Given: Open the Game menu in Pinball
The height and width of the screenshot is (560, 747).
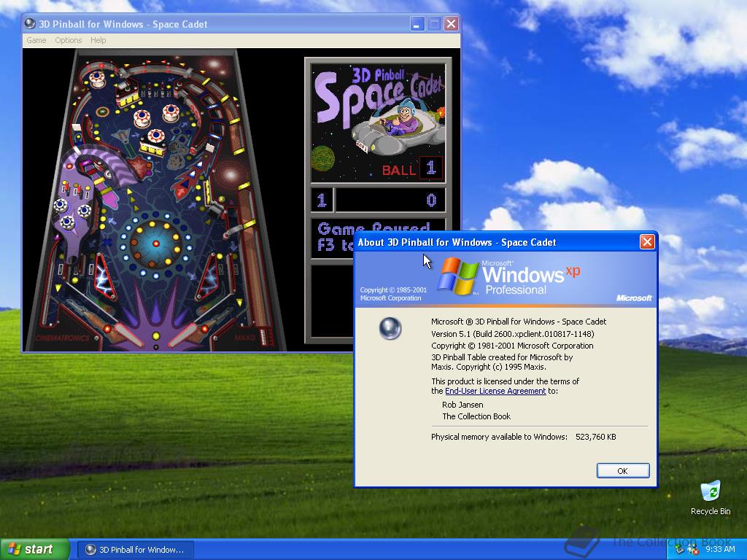Looking at the screenshot, I should pyautogui.click(x=36, y=41).
